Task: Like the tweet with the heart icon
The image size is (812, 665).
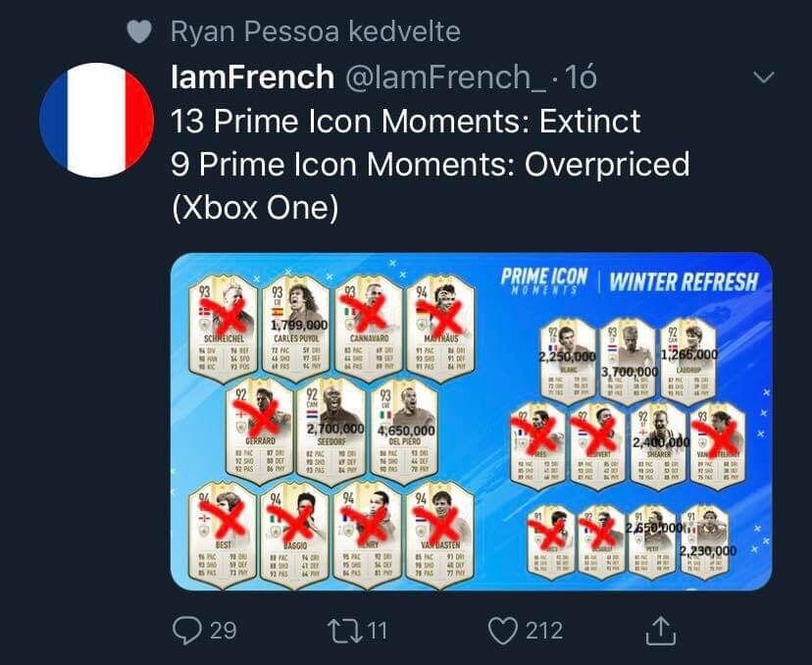Action: click(502, 629)
